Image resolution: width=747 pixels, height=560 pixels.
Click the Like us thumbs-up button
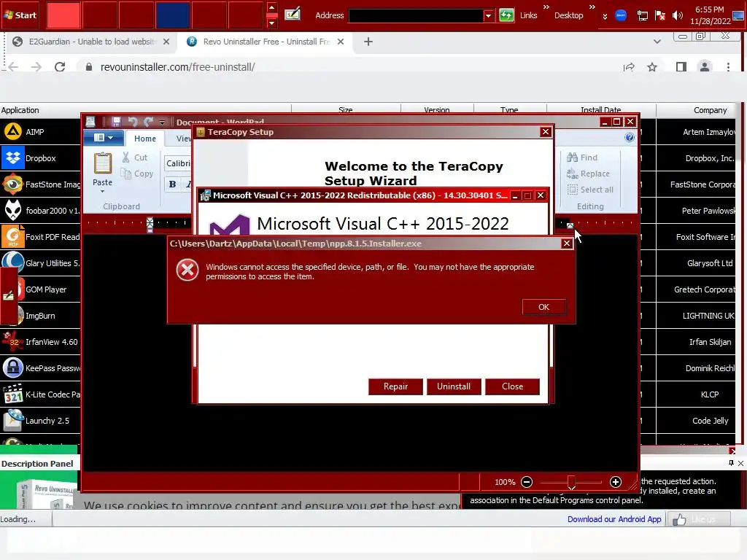698,519
